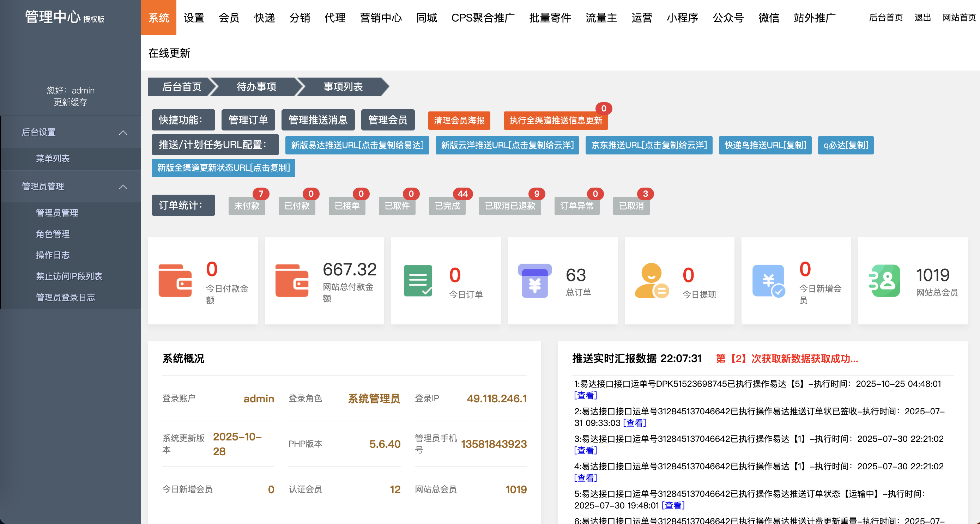Open 菜单列表 in the sidebar

tap(53, 159)
